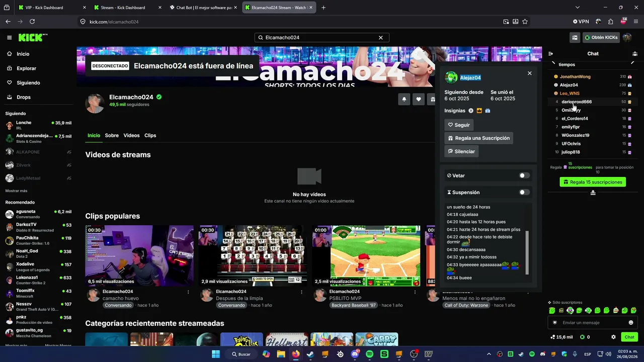Viewport: 644px width, 362px height.
Task: Play the camacho huevo clip thumbnail
Action: [x=139, y=256]
